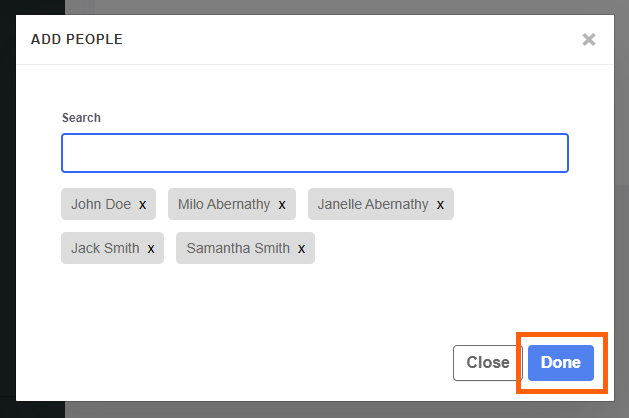Click the Search field label

click(81, 118)
